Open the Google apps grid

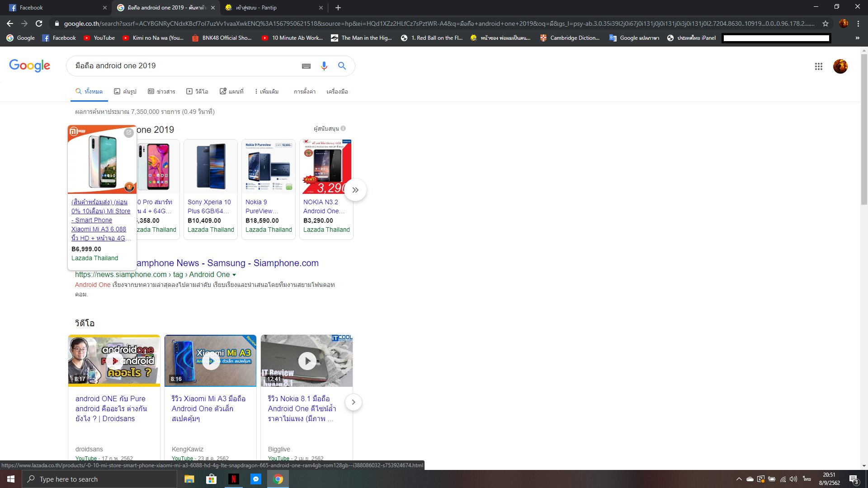pyautogui.click(x=818, y=66)
